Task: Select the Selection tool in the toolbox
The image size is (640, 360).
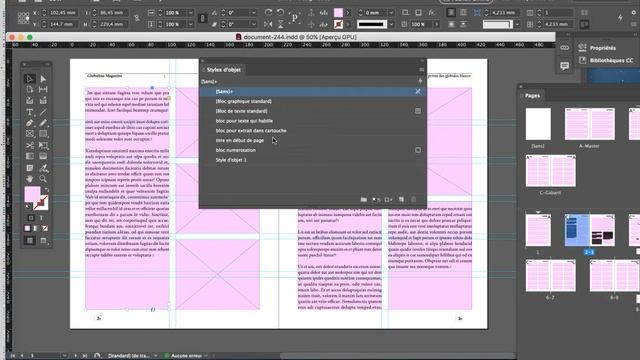Action: tap(30, 79)
